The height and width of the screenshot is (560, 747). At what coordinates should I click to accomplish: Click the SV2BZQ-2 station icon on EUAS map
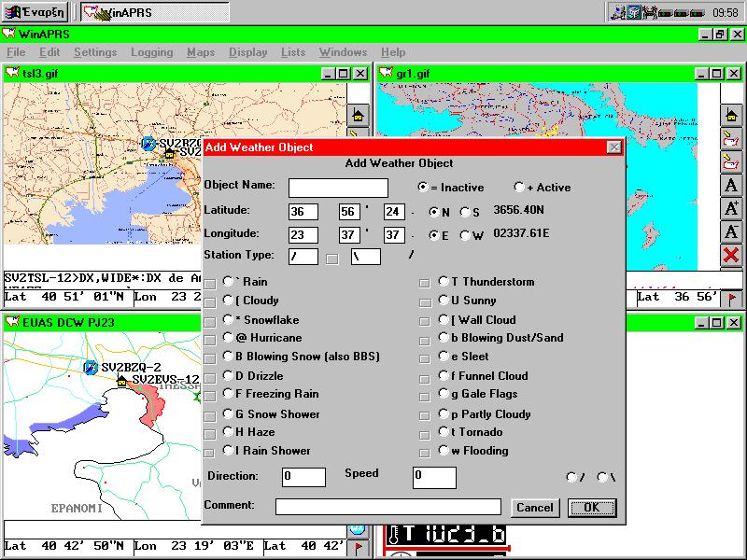(x=91, y=368)
